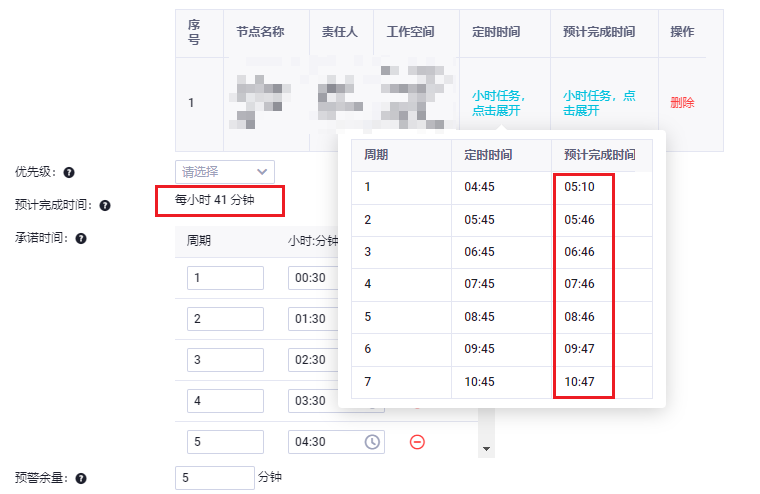The image size is (760, 494).
Task: Click 05:10 cell in popup table
Action: 579,187
